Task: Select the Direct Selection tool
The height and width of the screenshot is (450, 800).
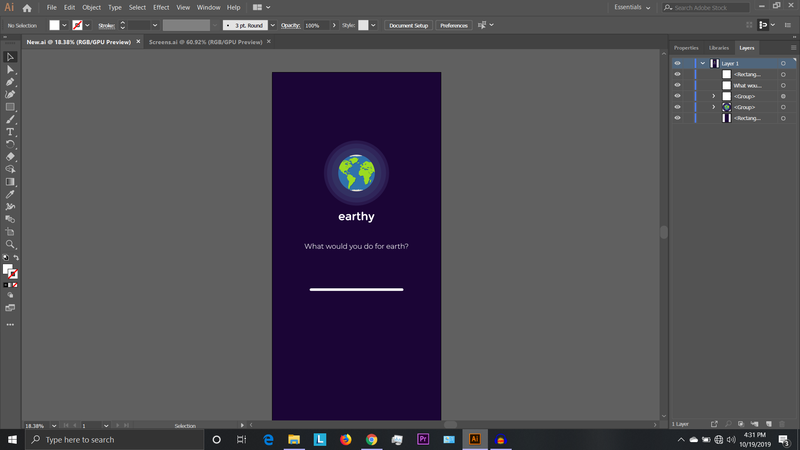Action: point(10,69)
